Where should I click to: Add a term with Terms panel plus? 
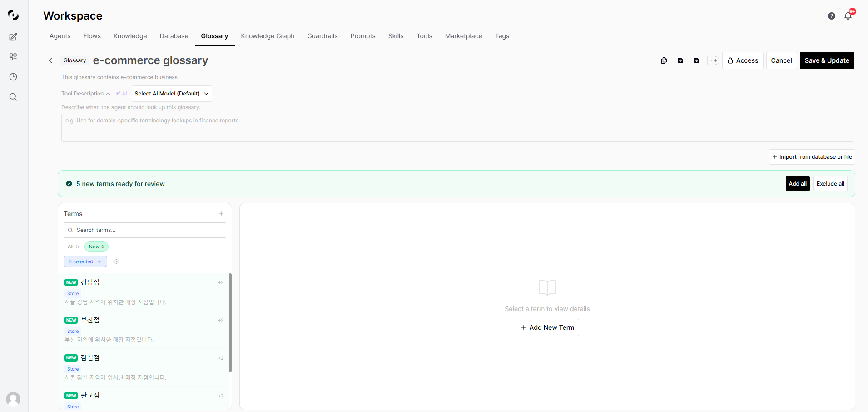coord(221,214)
